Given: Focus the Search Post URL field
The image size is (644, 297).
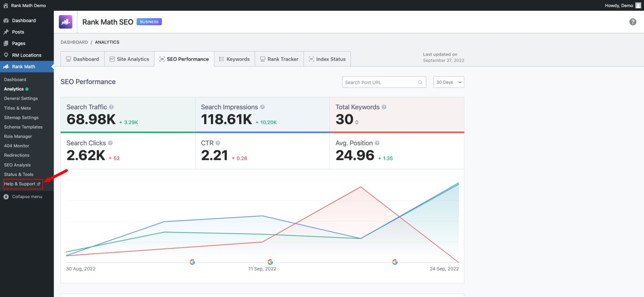Looking at the screenshot, I should point(379,83).
